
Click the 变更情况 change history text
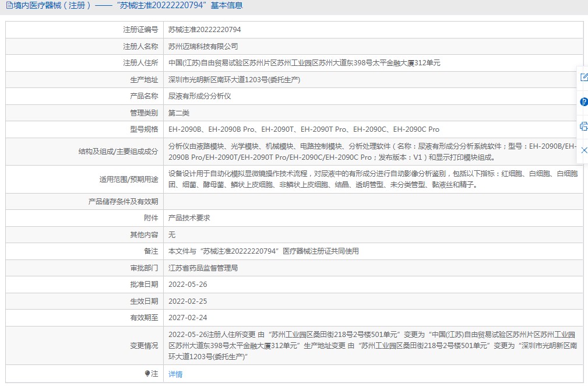click(x=373, y=346)
